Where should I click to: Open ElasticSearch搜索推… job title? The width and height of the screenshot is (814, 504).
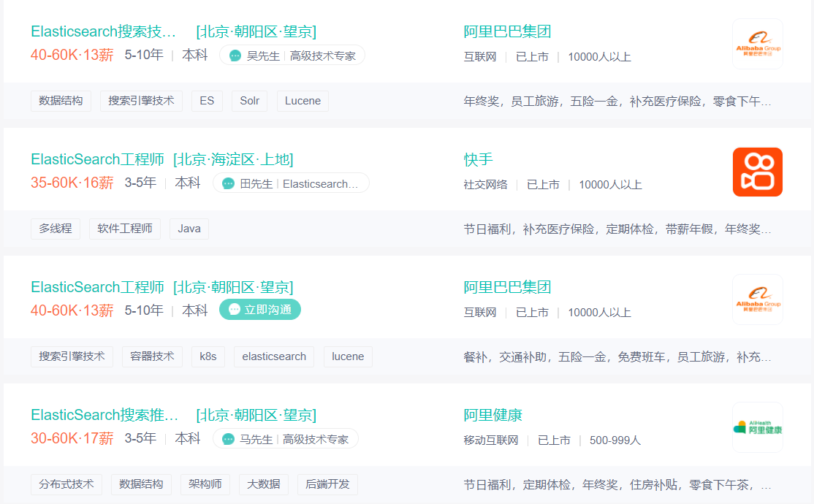tap(104, 415)
